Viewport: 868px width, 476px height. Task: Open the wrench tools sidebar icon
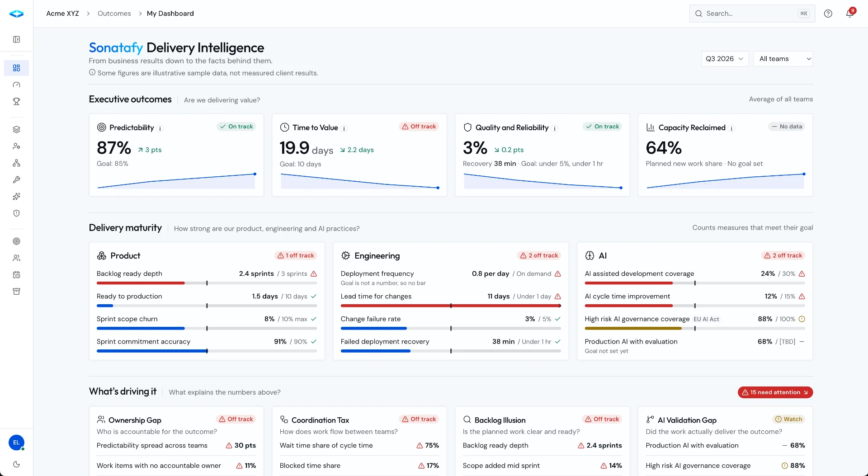coord(16,179)
